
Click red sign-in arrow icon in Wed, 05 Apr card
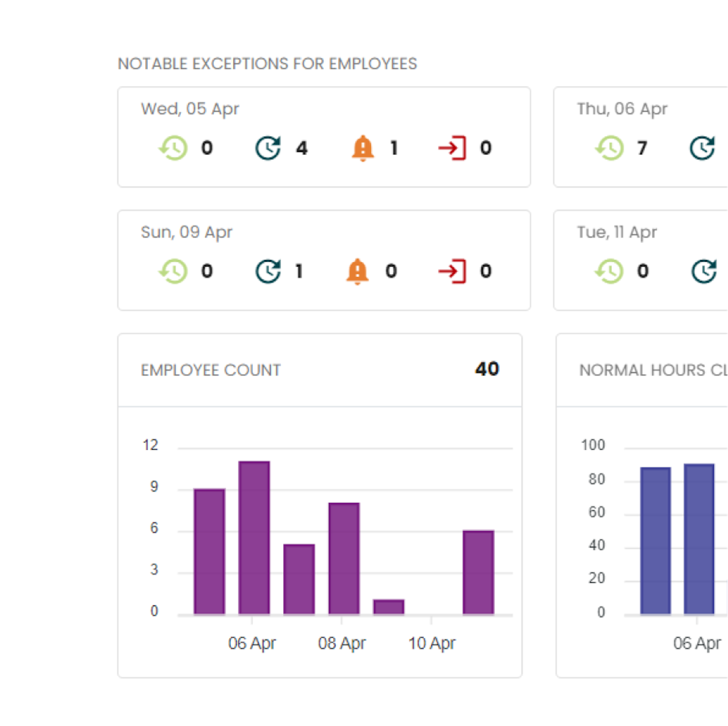[452, 148]
